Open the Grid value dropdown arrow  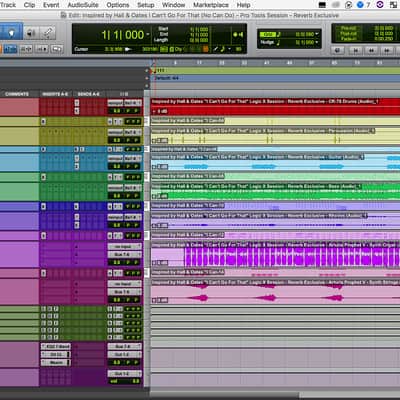(317, 34)
